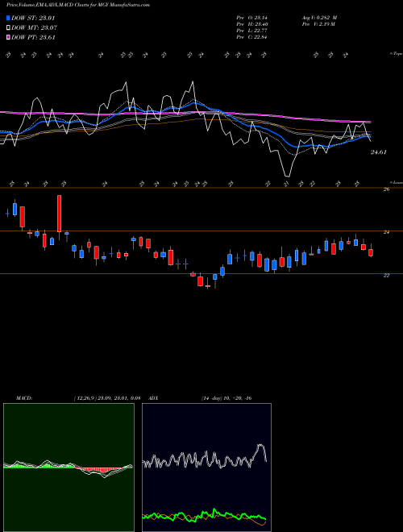Click the white DOW MT legend swatch

tap(8, 28)
